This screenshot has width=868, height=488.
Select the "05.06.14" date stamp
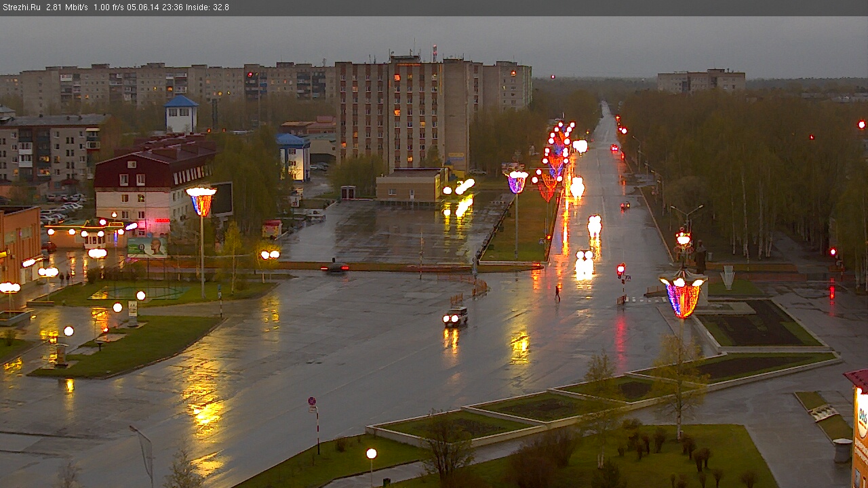[144, 7]
